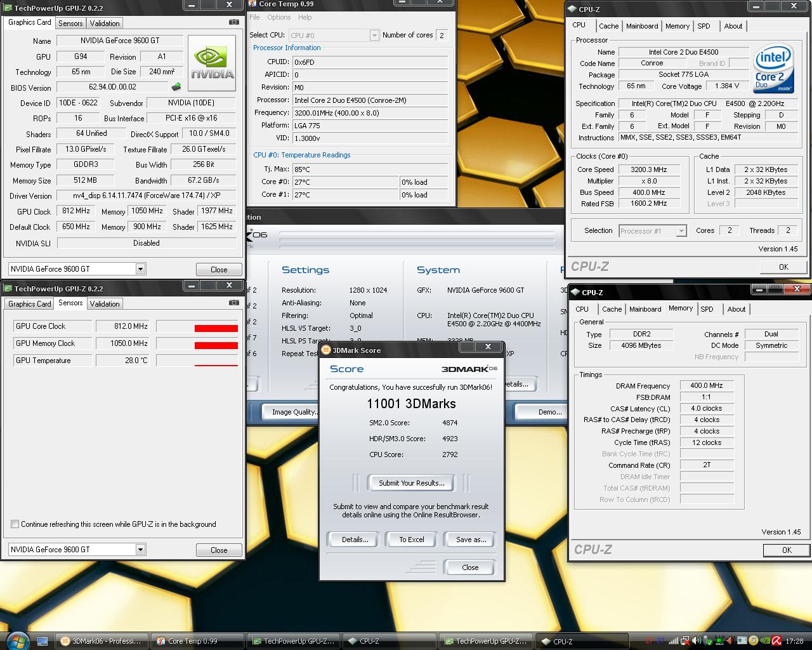Click the Save as button
This screenshot has height=650, width=812.
point(471,540)
